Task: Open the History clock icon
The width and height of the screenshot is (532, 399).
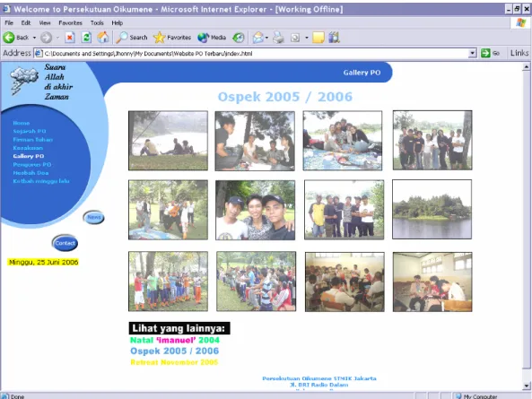Action: tap(239, 38)
